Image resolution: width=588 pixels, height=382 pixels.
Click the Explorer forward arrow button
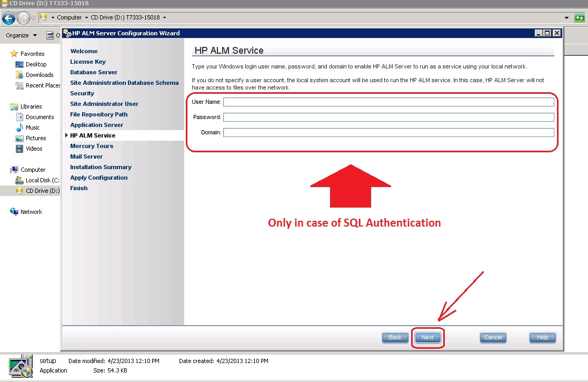coord(23,18)
